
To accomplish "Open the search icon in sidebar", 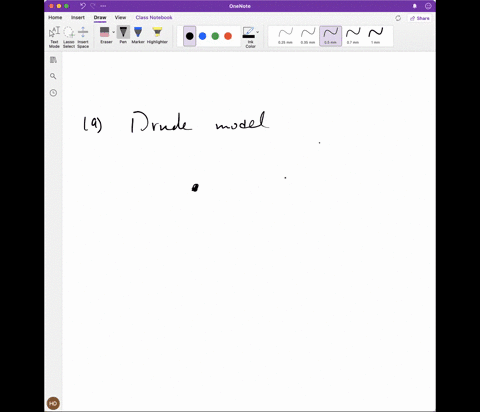I will (x=53, y=76).
